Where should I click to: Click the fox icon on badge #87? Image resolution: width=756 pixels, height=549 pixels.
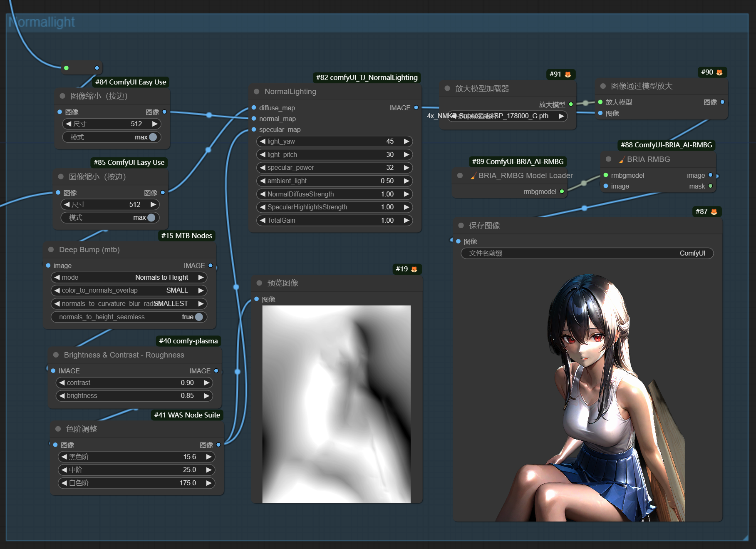[714, 212]
